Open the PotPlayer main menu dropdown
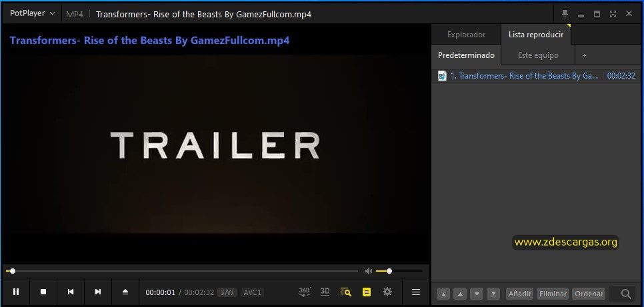 [33, 13]
